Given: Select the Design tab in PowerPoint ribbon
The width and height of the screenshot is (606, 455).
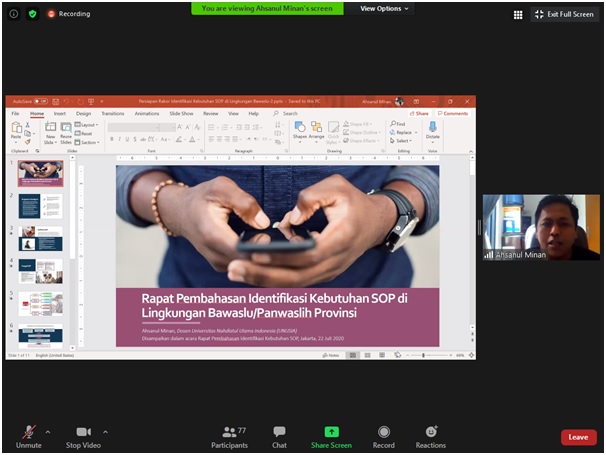Looking at the screenshot, I should [83, 114].
